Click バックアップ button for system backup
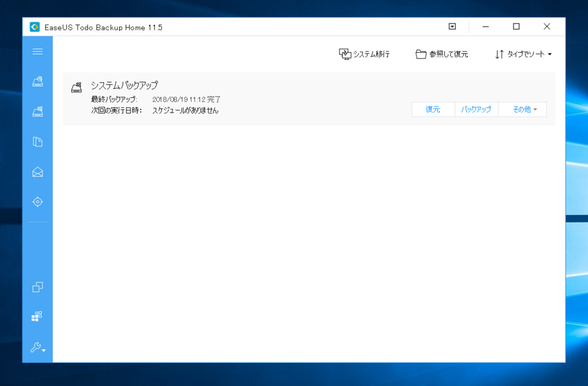588x386 pixels. [x=476, y=110]
